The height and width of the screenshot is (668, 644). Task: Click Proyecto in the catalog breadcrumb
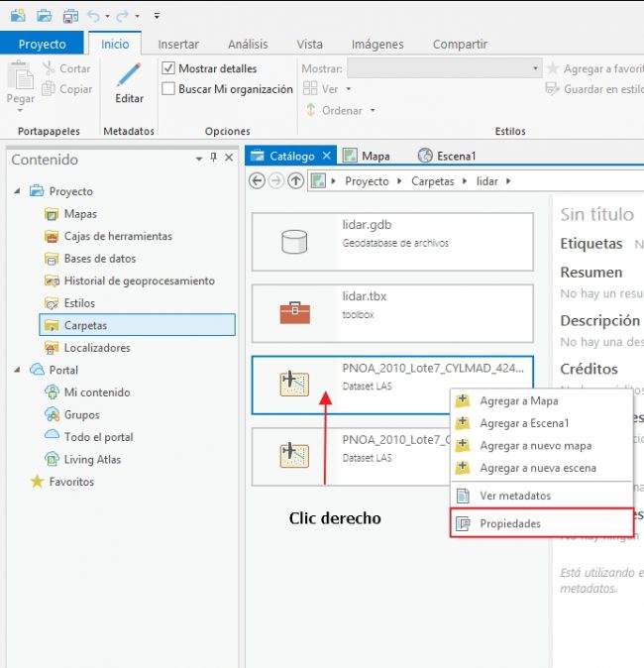pos(367,181)
